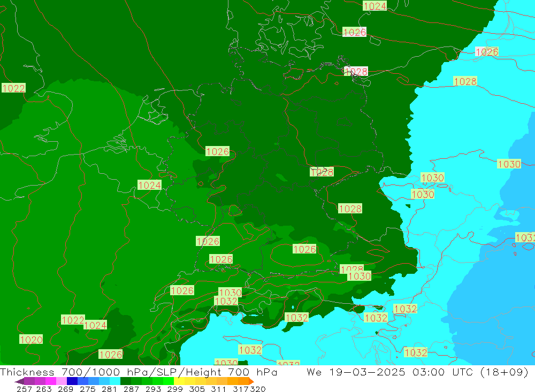Select the 281 legend value

(109, 389)
